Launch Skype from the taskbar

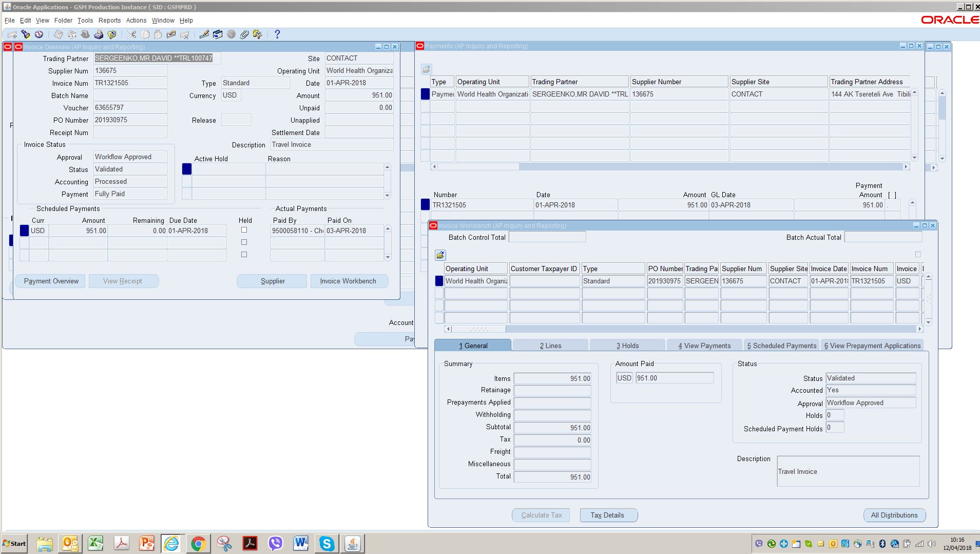(x=326, y=543)
